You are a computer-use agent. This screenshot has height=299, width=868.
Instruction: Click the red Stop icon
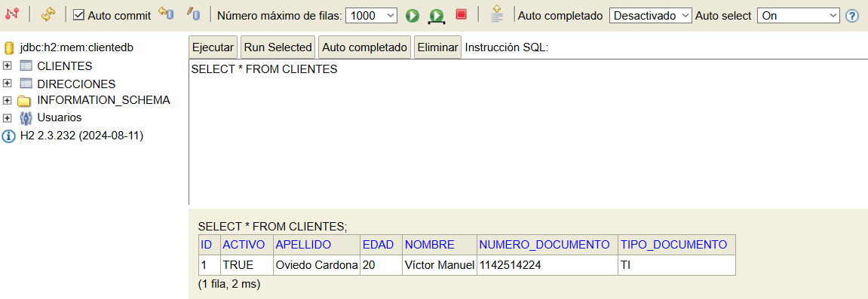461,14
